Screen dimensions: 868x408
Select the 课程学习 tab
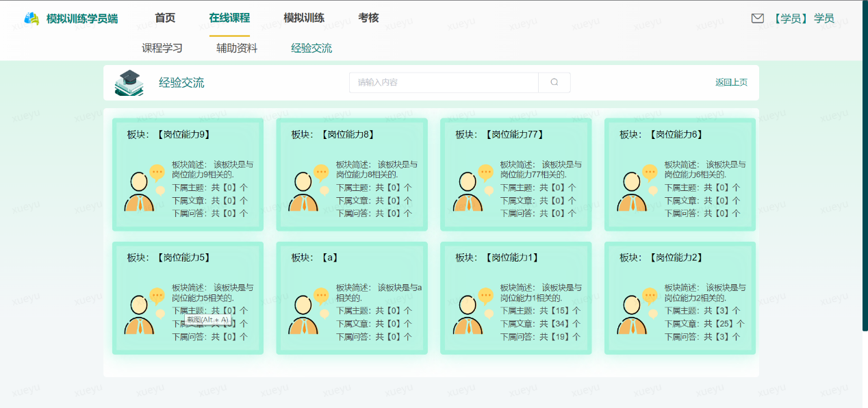pyautogui.click(x=162, y=48)
